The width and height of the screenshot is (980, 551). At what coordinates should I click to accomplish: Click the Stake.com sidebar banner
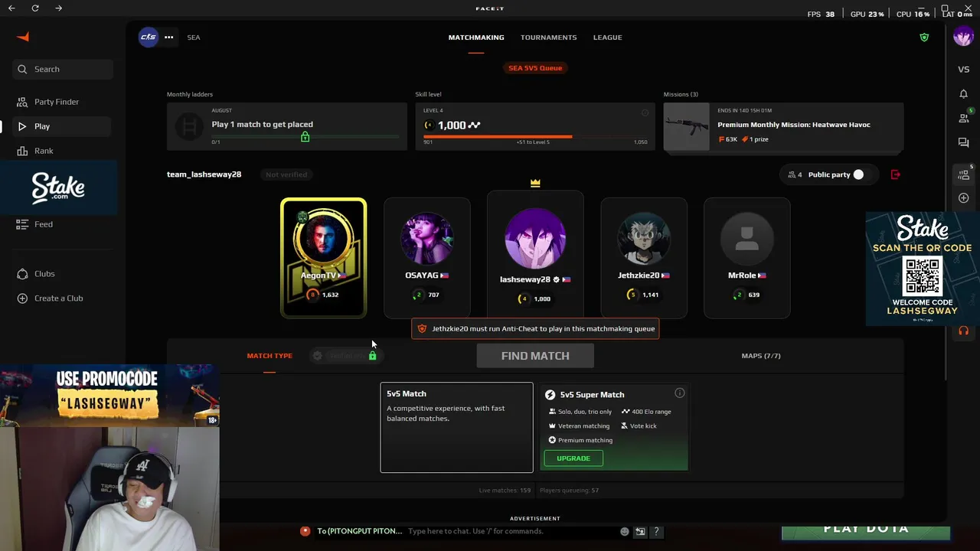[x=58, y=188]
